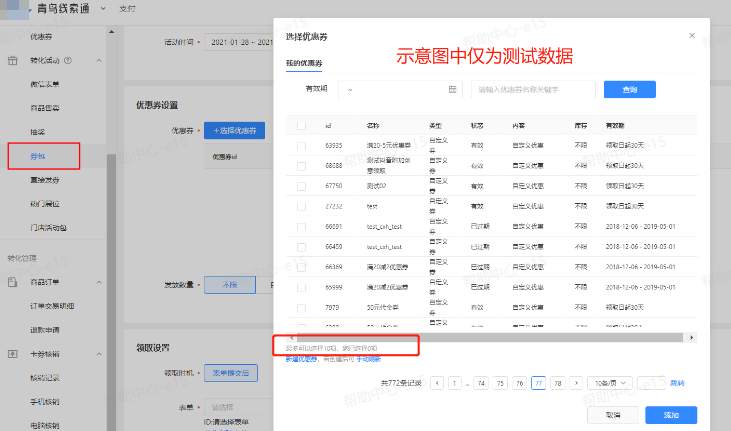Open 手机核销 in the sidebar
731x431 pixels.
coord(45,402)
